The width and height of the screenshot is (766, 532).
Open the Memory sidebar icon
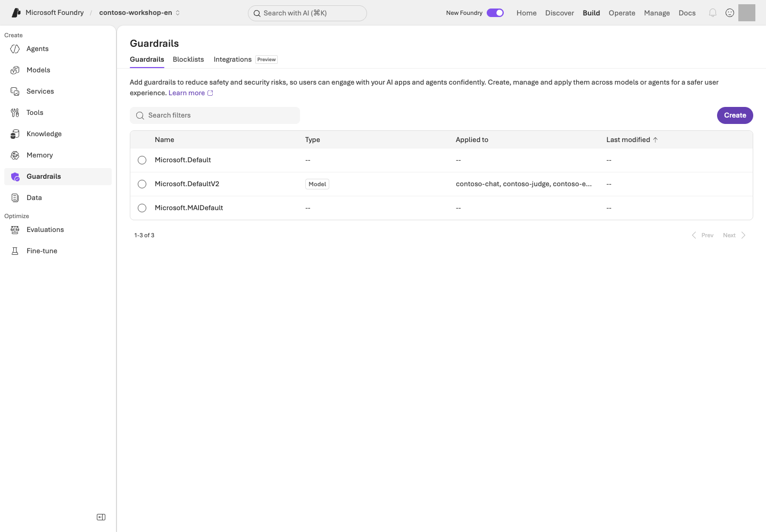click(x=15, y=155)
